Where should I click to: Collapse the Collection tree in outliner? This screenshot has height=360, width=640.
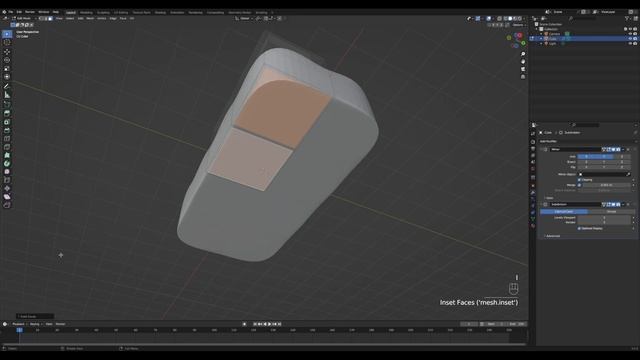pos(537,29)
